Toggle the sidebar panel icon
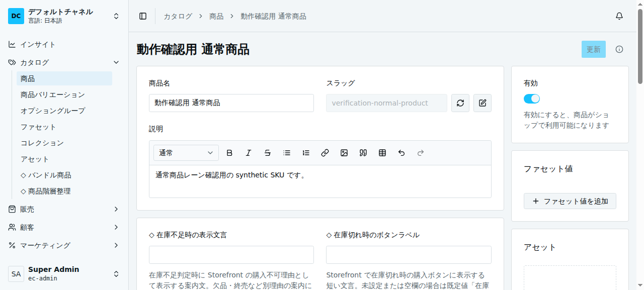This screenshot has height=290, width=644. tap(143, 16)
